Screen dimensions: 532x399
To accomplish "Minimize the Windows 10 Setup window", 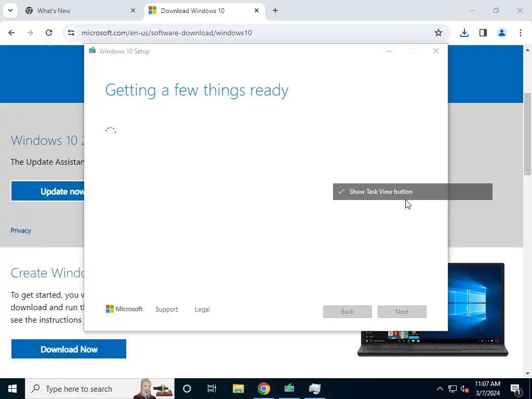I will [389, 51].
